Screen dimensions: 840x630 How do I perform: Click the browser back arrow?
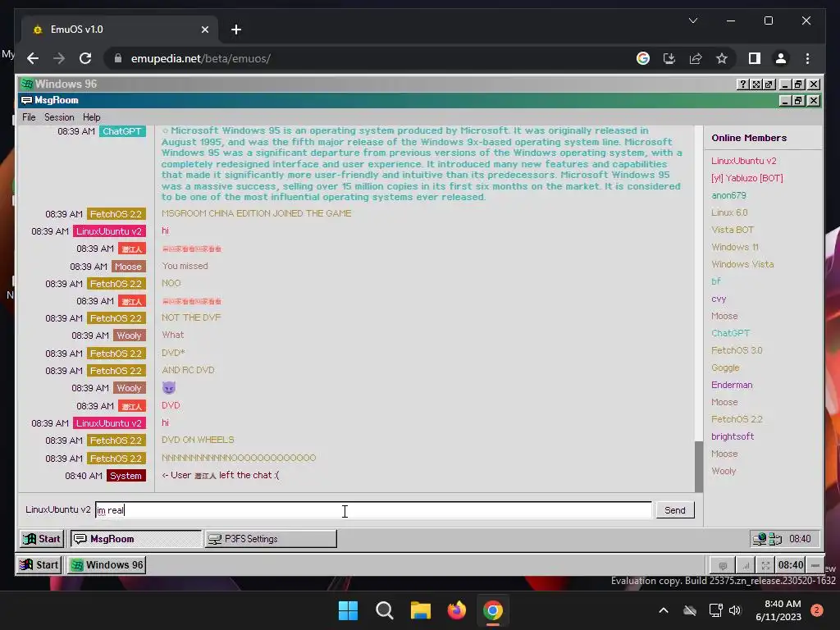click(x=33, y=58)
